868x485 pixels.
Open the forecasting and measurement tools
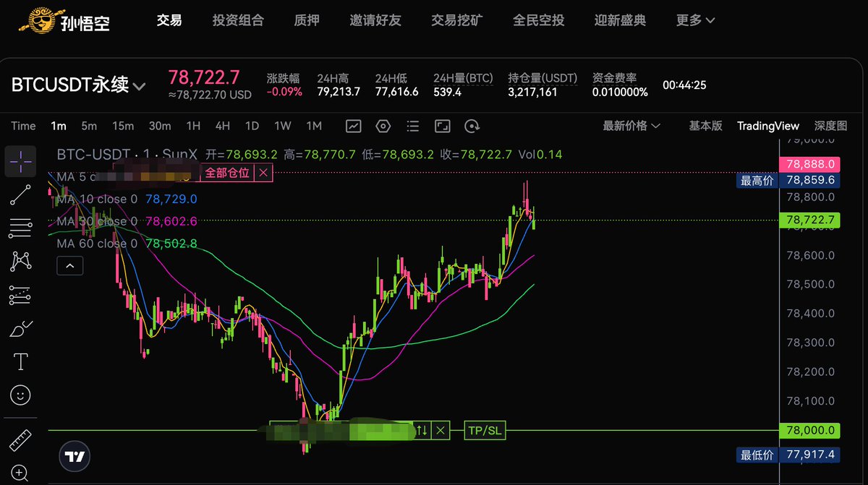(20, 295)
